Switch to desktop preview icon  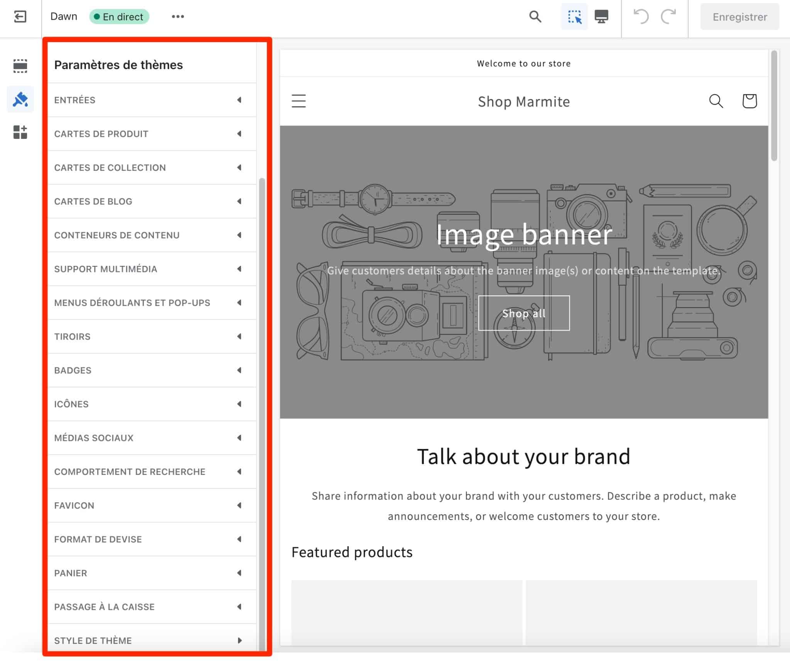(x=601, y=17)
